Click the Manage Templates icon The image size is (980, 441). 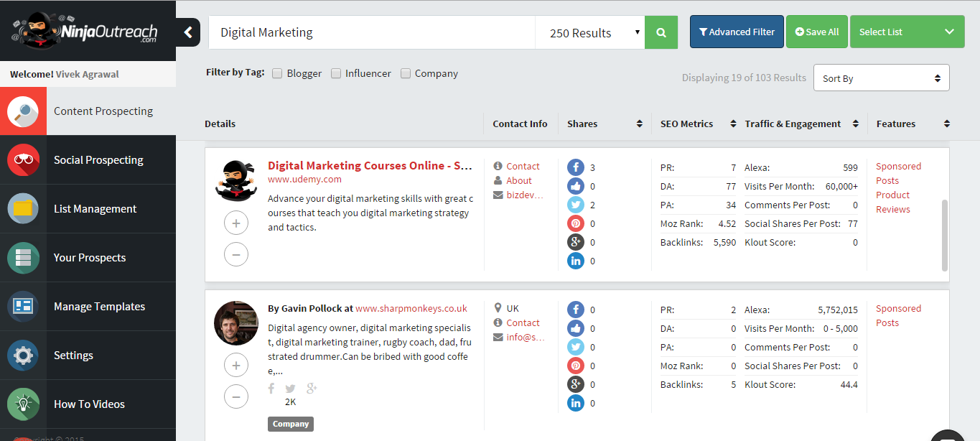[24, 307]
